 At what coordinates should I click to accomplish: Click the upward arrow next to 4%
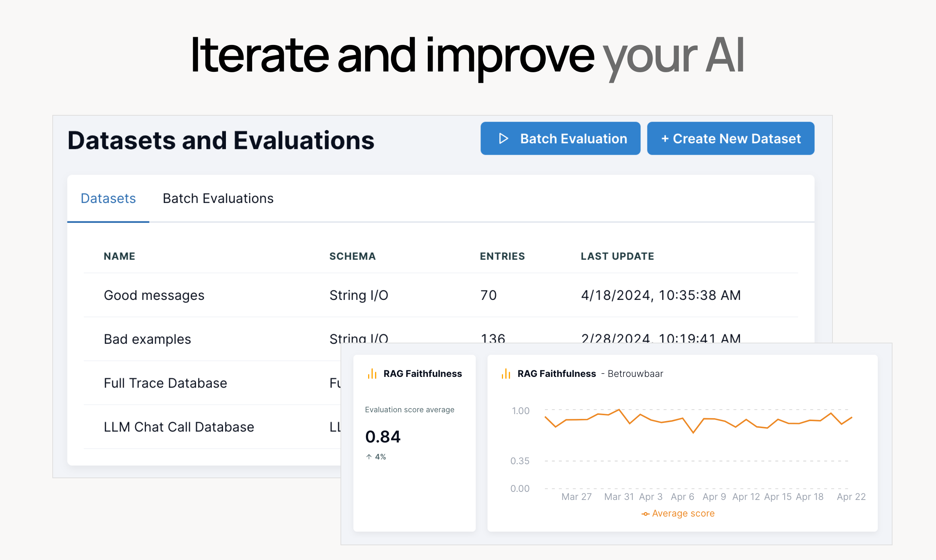click(x=369, y=456)
